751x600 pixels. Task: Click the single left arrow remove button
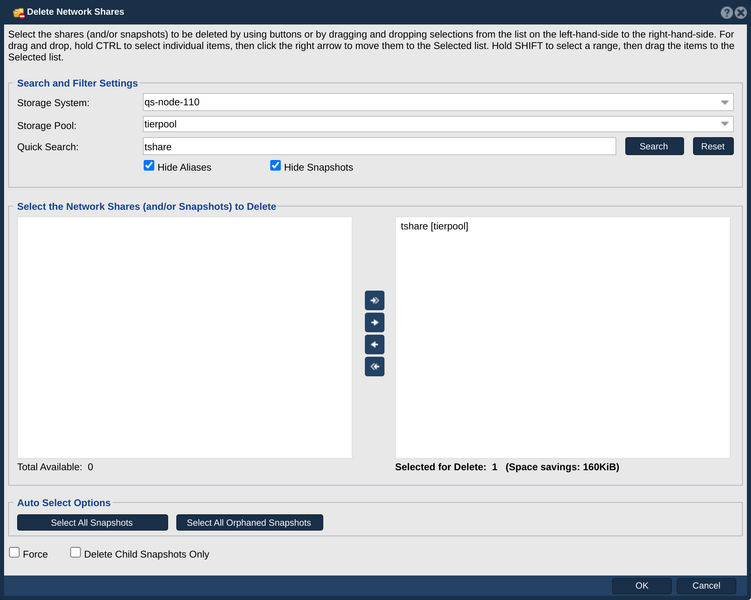[375, 344]
